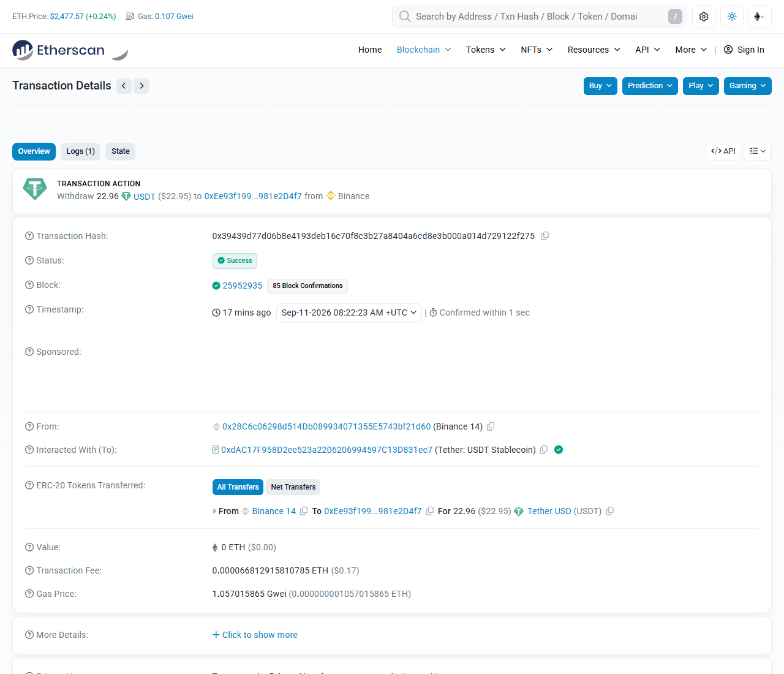The width and height of the screenshot is (784, 674).
Task: Open the State tab
Action: click(x=121, y=151)
